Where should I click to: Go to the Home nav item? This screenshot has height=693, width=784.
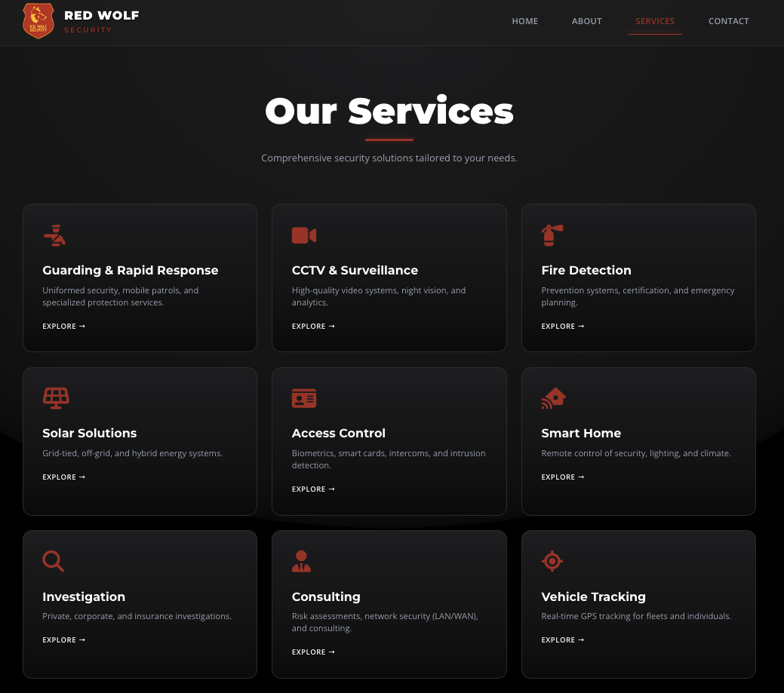click(x=525, y=21)
